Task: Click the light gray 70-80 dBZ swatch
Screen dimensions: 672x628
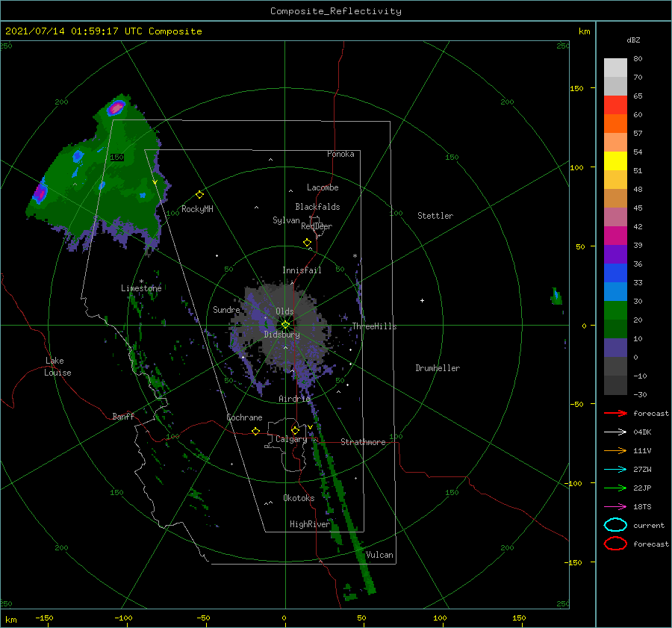Action: [x=615, y=68]
